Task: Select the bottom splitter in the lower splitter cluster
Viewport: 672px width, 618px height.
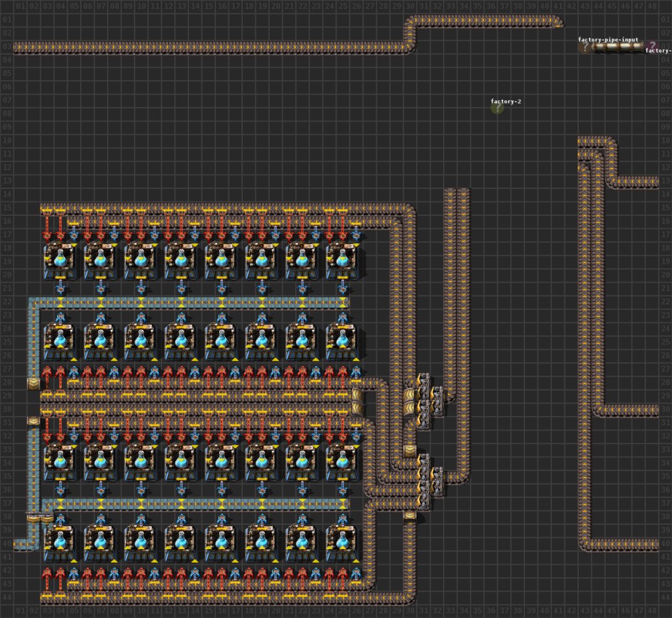Action: click(423, 495)
